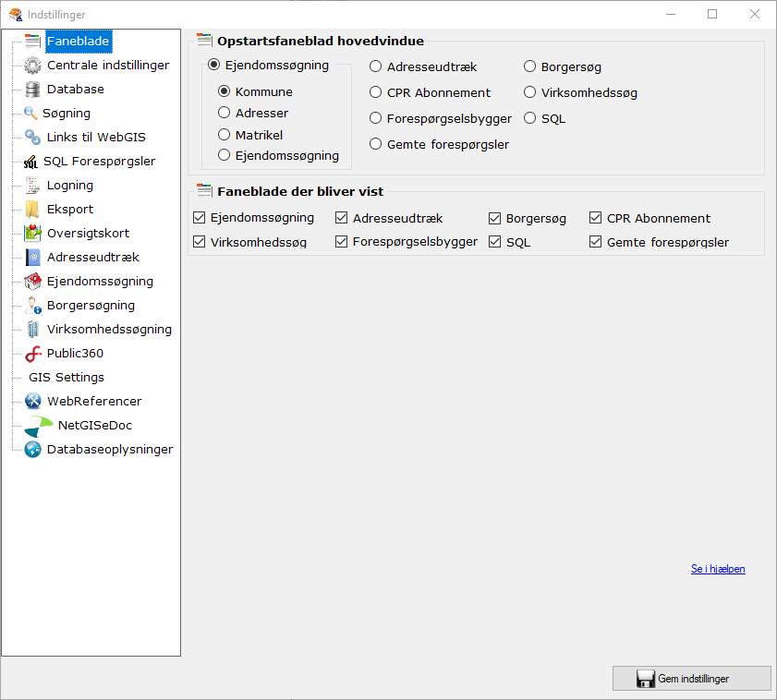Viewport: 777px width, 700px height.
Task: Choose Matrikel under Ejendomssøgning
Action: pyautogui.click(x=225, y=134)
